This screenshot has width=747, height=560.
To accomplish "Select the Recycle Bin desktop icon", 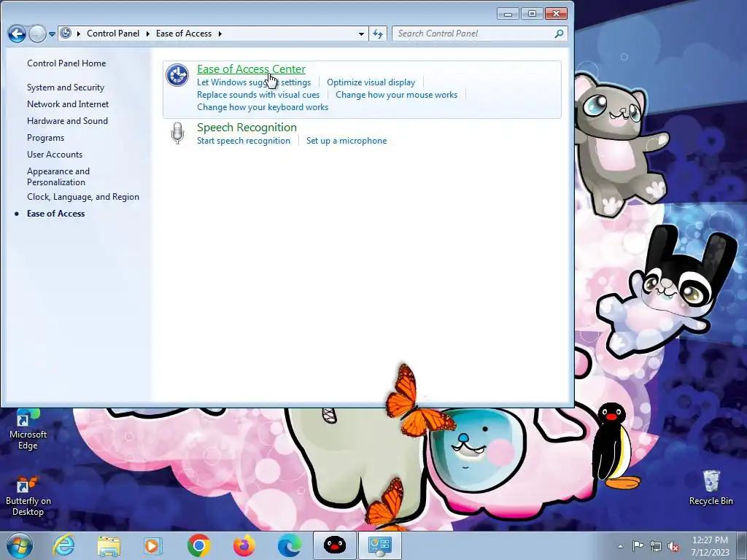I will coord(711,488).
